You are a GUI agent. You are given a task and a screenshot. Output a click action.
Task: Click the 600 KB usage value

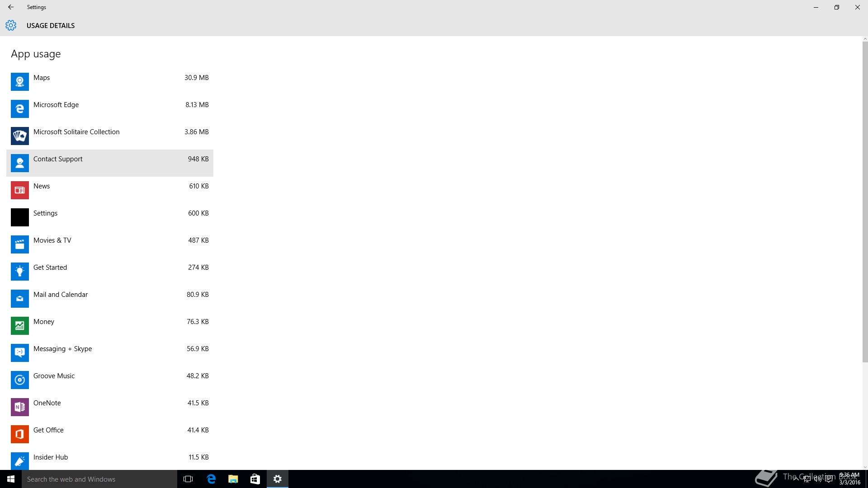[198, 213]
